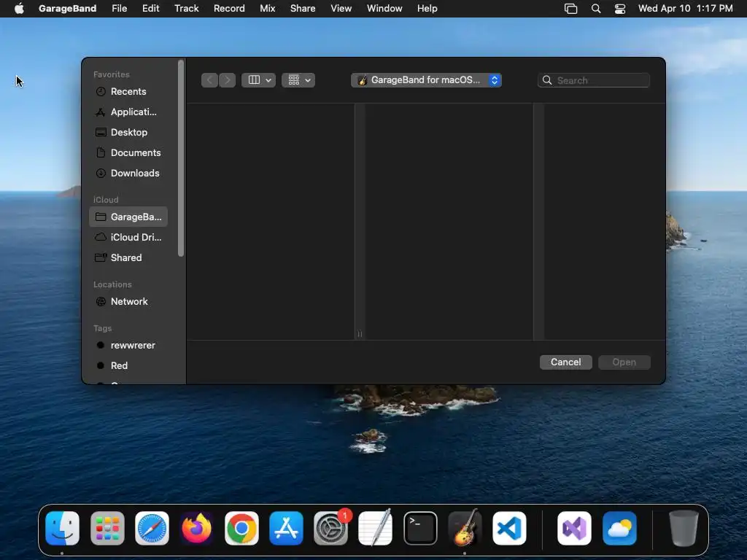Viewport: 747px width, 560px height.
Task: Open Spotlight search in the menu bar
Action: click(595, 9)
